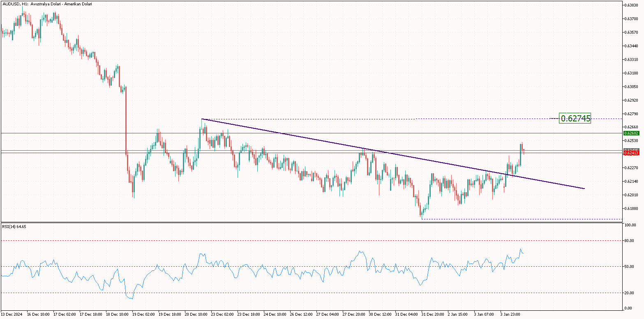Click the 23 Dec 02:00 time label

click(x=223, y=314)
